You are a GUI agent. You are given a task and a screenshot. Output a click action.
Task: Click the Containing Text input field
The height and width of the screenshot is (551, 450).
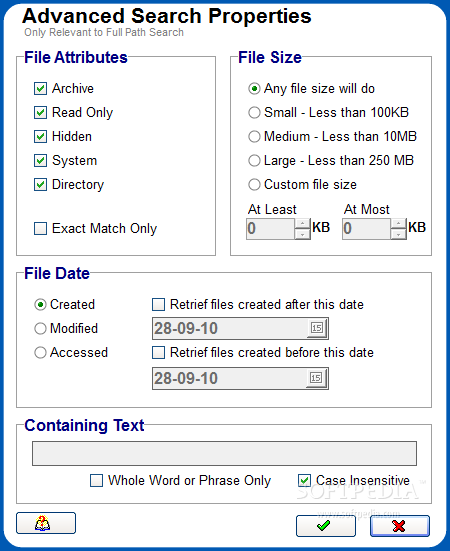tap(224, 453)
